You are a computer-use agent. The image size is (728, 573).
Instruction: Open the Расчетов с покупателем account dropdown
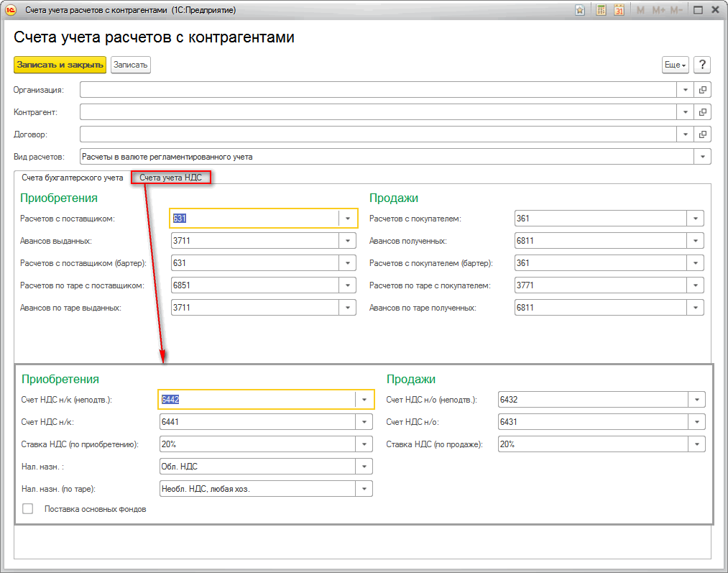pos(695,219)
